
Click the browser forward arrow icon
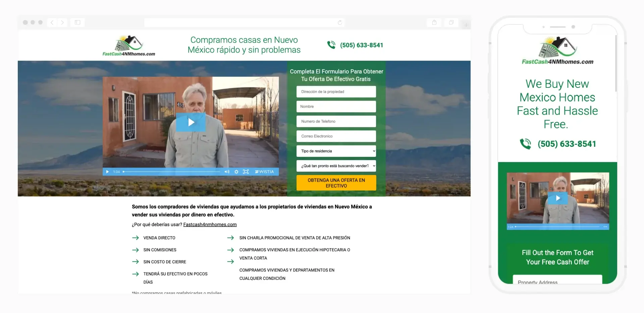point(62,22)
